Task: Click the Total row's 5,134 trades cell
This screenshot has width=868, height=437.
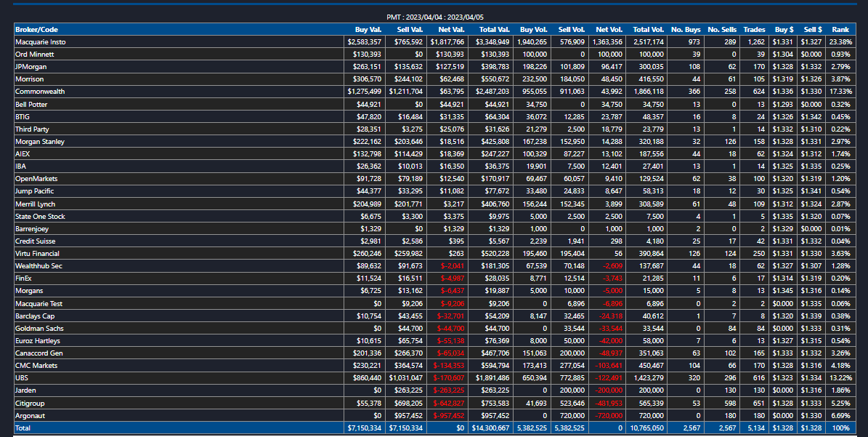Action: tap(755, 428)
